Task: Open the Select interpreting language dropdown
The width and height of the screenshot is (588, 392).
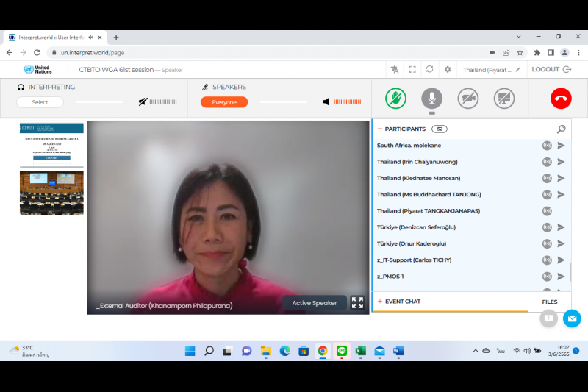Action: tap(40, 102)
